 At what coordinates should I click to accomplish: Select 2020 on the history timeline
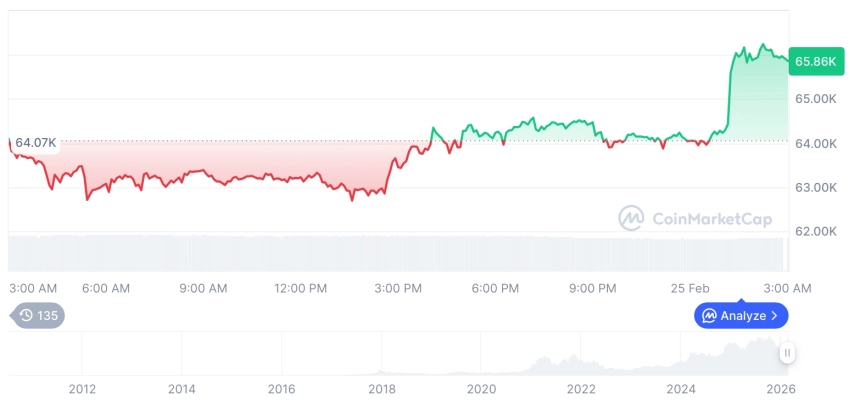(x=481, y=389)
